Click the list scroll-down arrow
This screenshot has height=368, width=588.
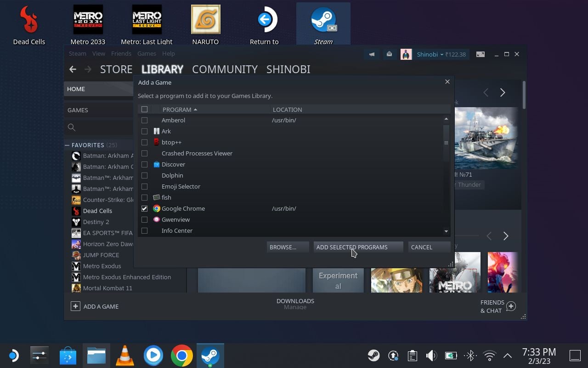[446, 231]
